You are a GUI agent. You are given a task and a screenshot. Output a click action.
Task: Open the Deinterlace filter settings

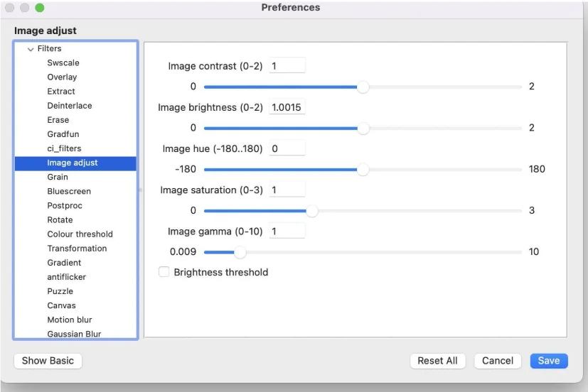point(70,106)
